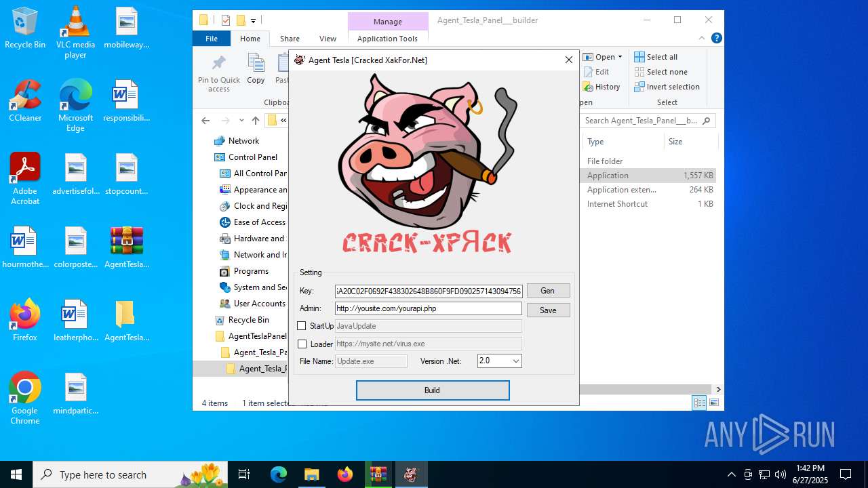Screen dimensions: 868x488
Task: Select Programs in navigation tree
Action: click(x=251, y=271)
